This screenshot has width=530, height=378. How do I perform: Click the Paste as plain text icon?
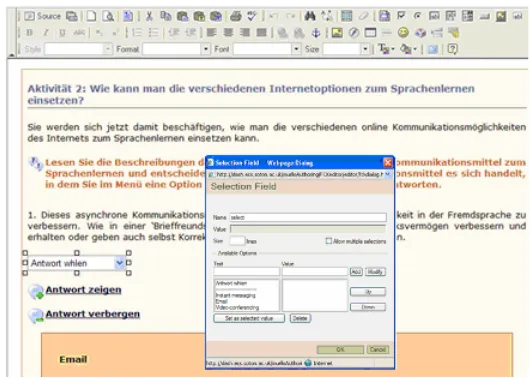pyautogui.click(x=199, y=16)
